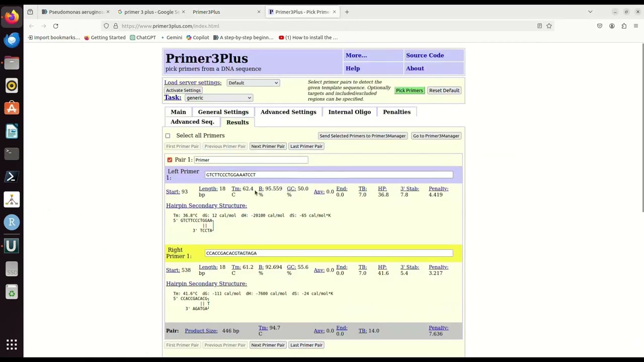Open the Advanced Settings tab
644x362 pixels.
(288, 112)
